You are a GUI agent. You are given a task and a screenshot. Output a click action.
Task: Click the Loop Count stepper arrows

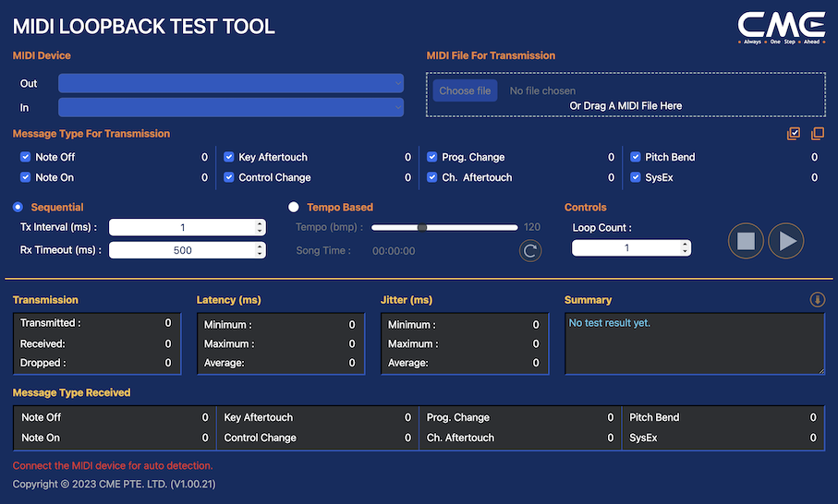(x=685, y=248)
